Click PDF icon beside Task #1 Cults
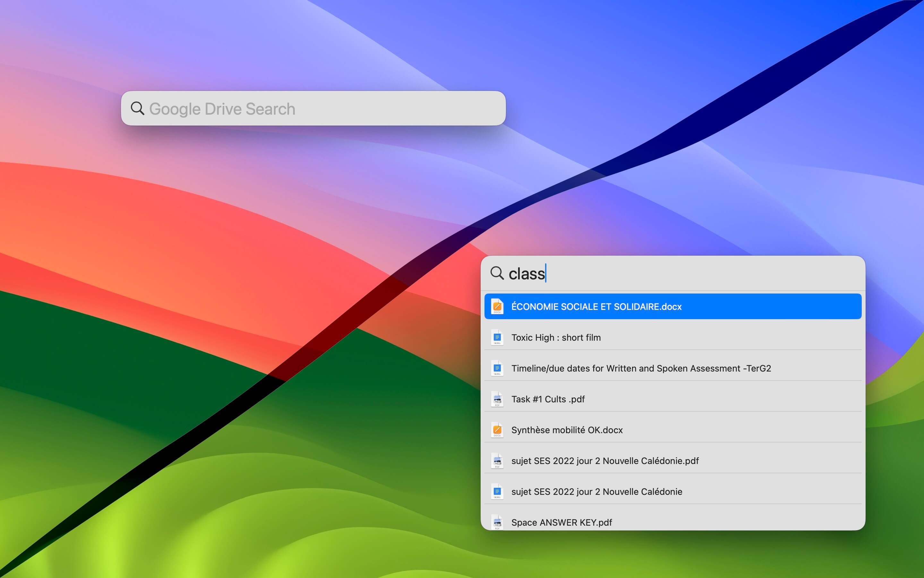Viewport: 924px width, 578px height. pyautogui.click(x=497, y=399)
